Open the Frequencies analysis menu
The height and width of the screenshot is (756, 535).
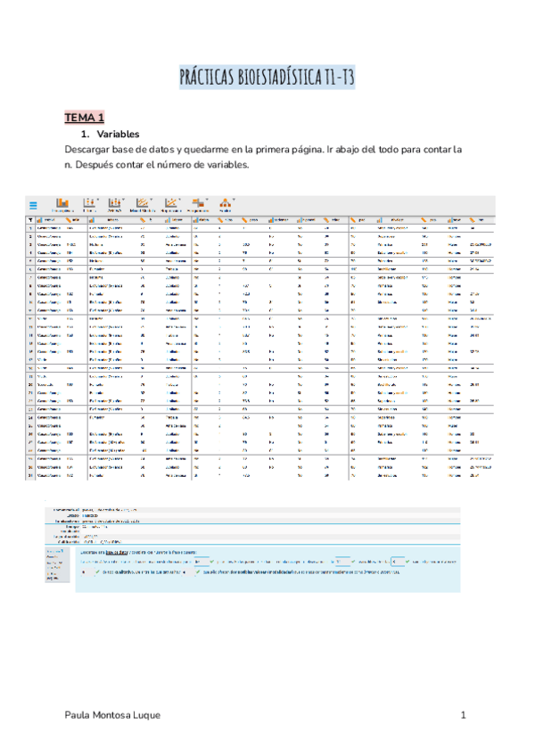click(202, 204)
